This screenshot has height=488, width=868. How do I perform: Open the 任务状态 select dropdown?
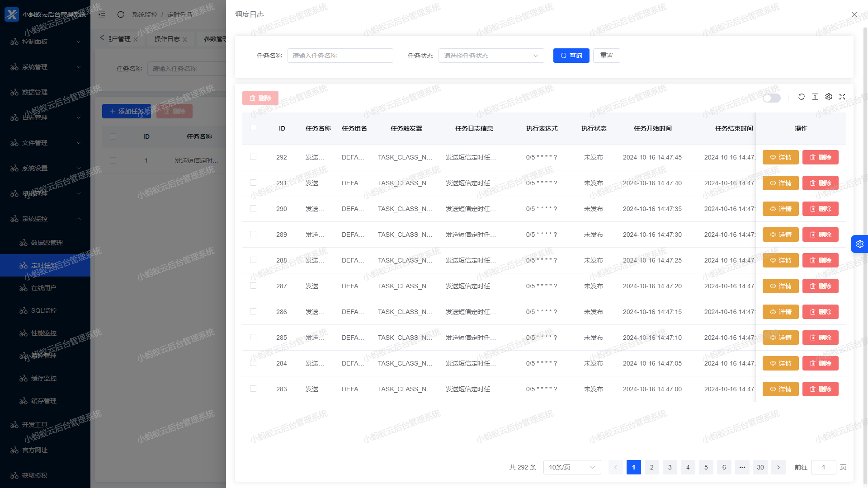click(491, 56)
